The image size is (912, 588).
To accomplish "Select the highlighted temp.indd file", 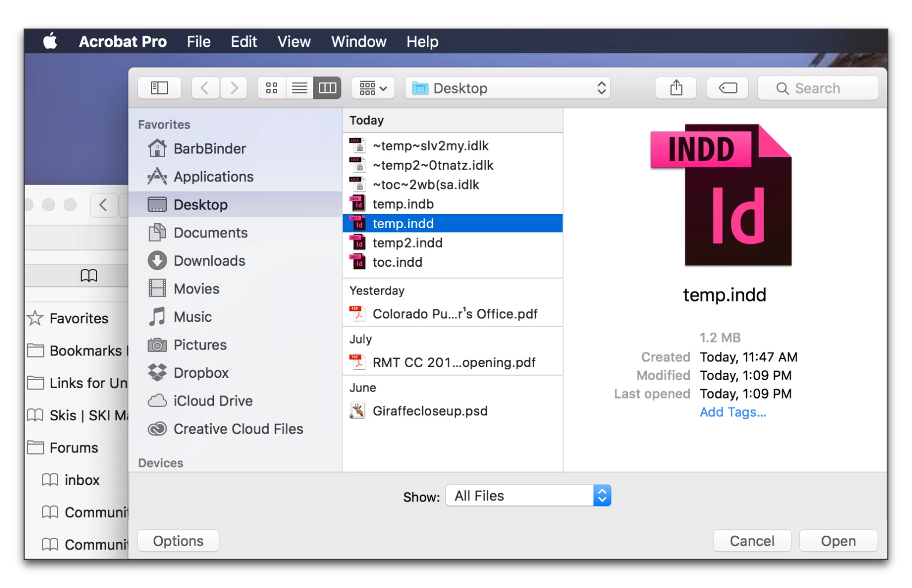I will coord(452,223).
